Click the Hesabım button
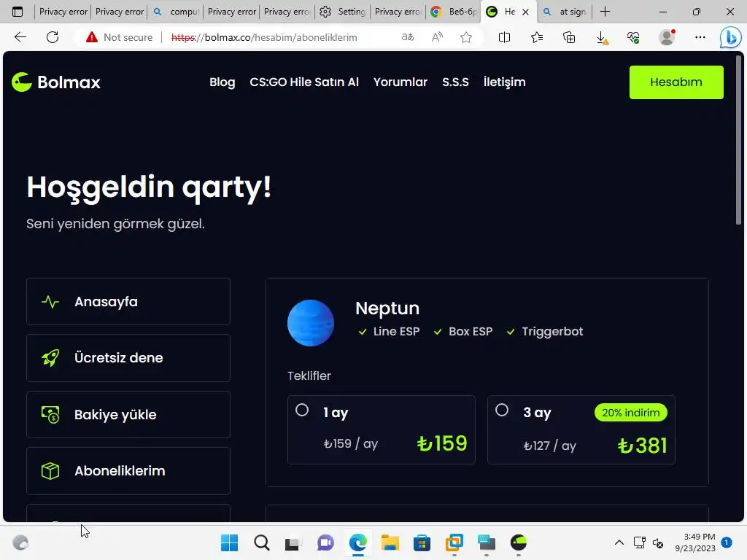The image size is (747, 560). tap(676, 82)
